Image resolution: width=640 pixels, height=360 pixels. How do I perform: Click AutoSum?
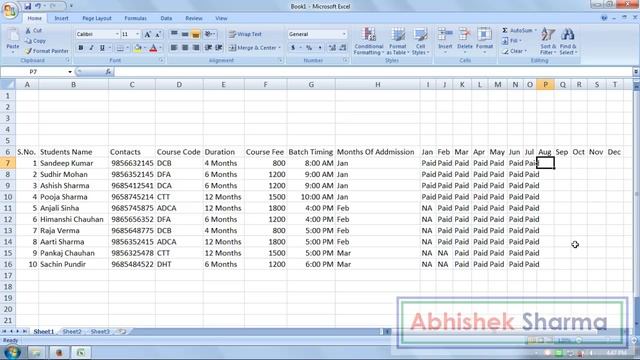[x=518, y=31]
